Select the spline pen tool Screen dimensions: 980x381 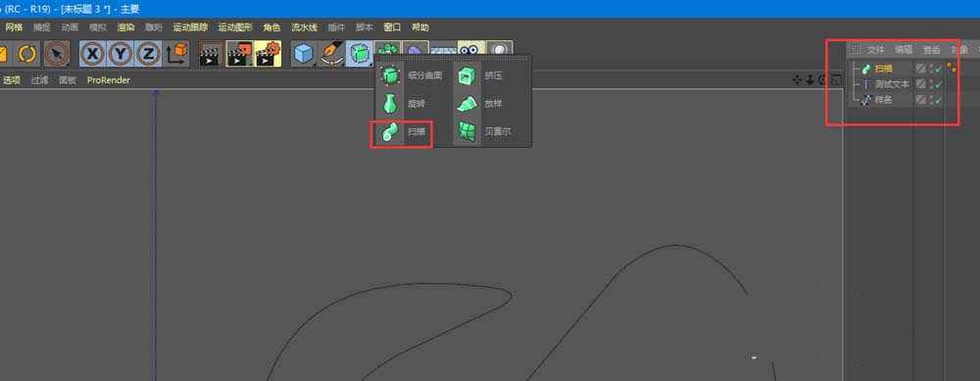pyautogui.click(x=331, y=54)
